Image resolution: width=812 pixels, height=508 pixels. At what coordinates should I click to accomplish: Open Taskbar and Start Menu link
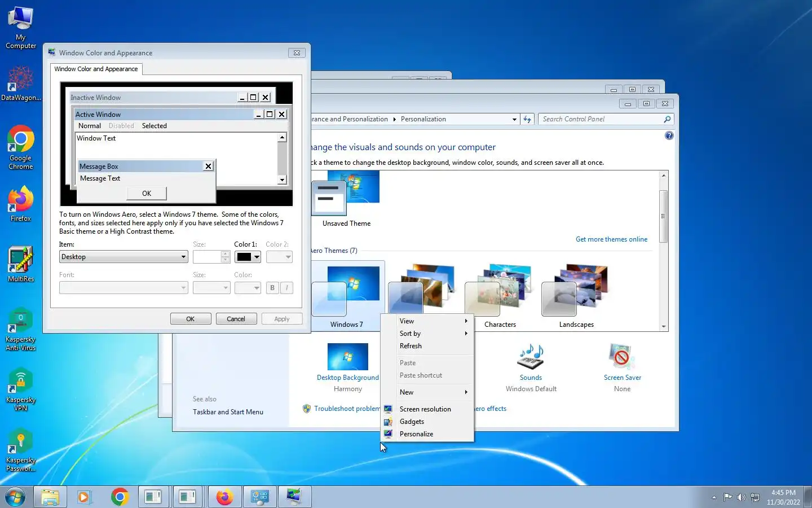click(228, 412)
